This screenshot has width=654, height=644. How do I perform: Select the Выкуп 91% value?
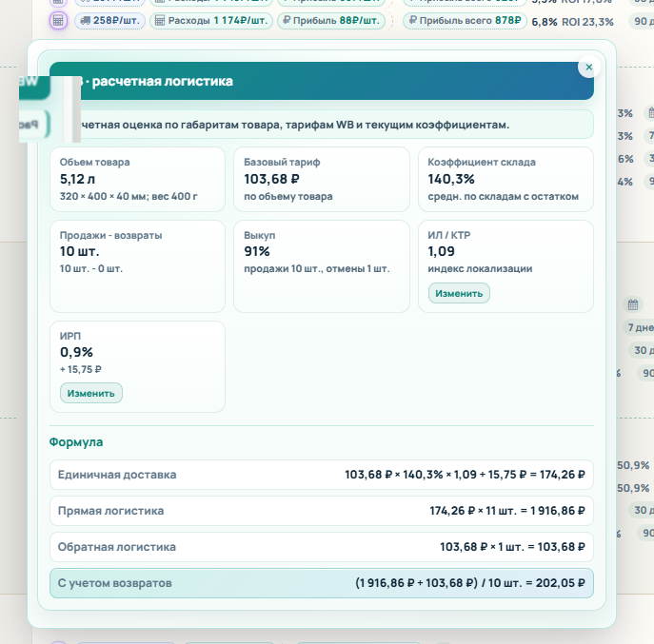pyautogui.click(x=256, y=252)
